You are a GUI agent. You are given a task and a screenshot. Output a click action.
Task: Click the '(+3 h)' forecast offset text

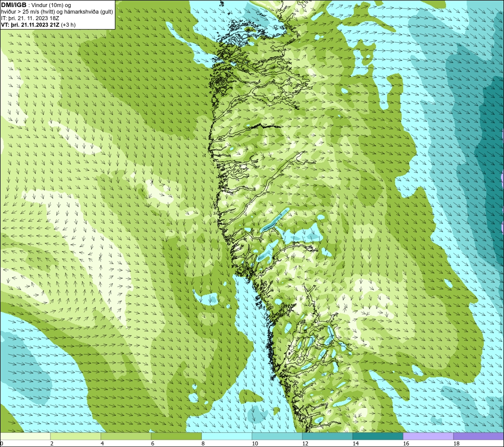[68, 25]
